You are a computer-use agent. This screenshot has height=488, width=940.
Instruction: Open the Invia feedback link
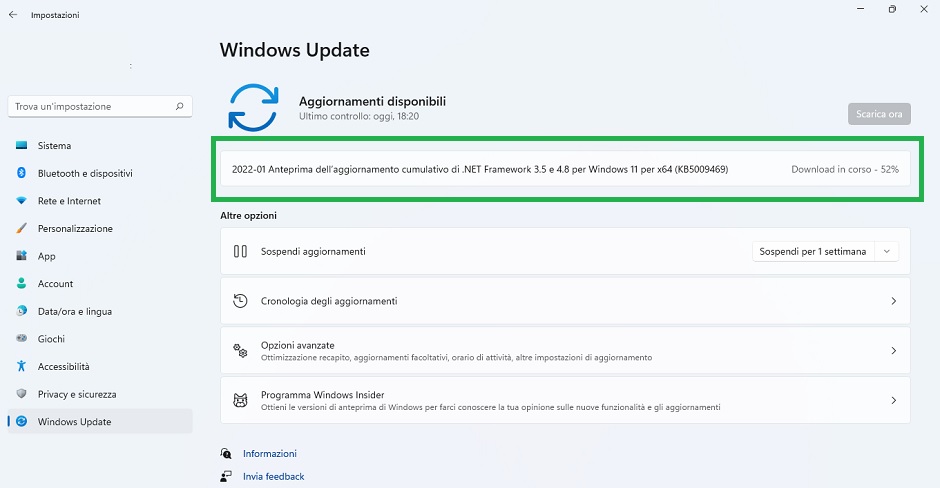coord(273,476)
